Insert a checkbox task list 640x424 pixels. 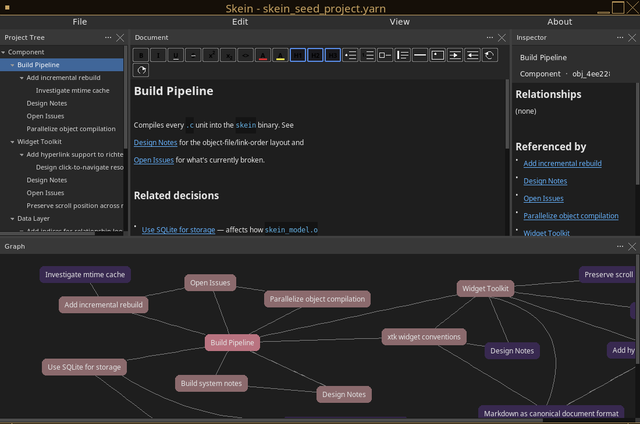(385, 55)
